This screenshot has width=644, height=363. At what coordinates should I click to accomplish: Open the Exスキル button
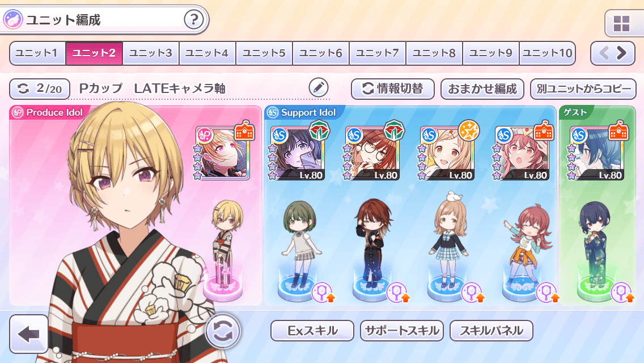click(312, 331)
